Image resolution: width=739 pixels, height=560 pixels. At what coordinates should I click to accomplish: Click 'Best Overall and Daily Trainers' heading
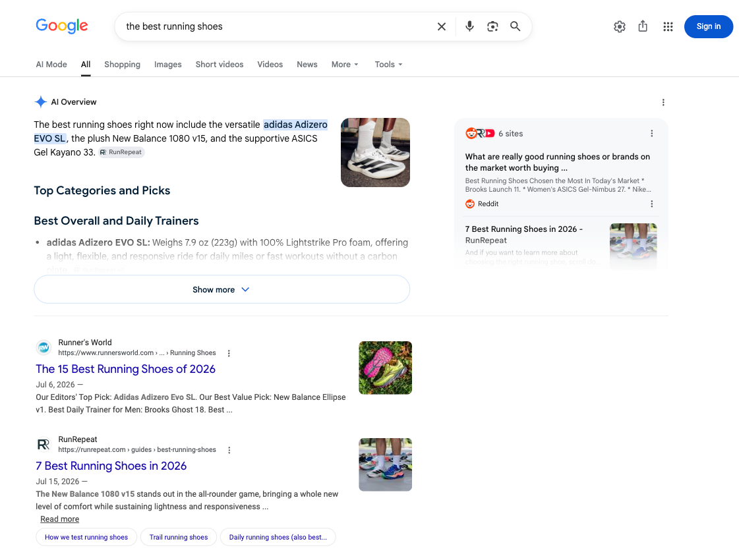[x=117, y=221]
